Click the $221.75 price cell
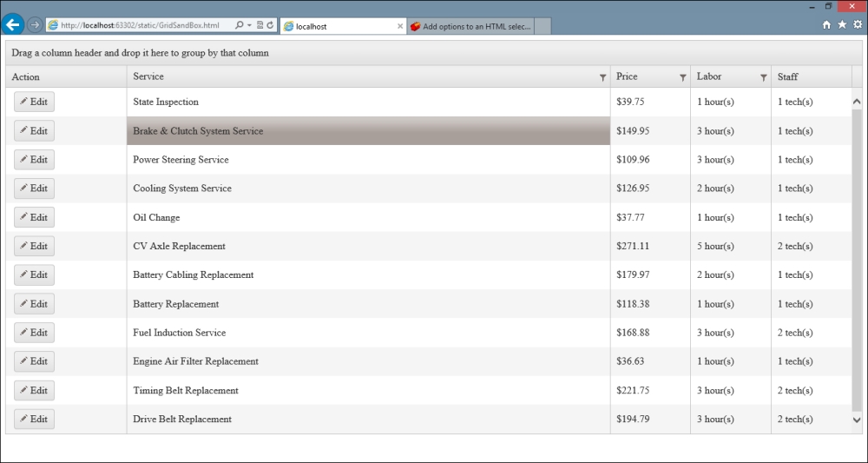 coord(650,390)
